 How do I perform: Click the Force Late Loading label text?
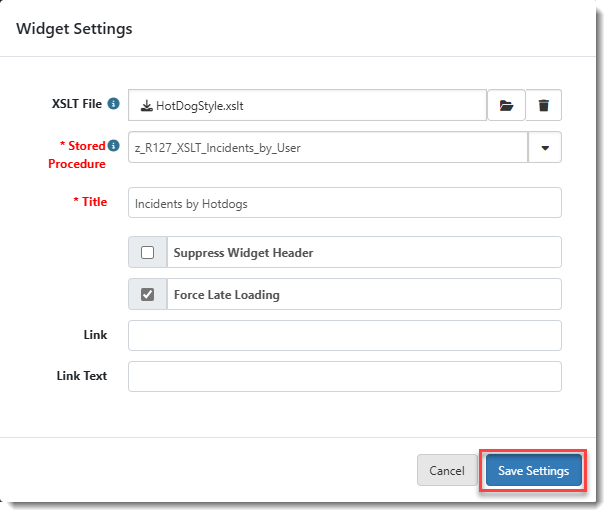pos(226,295)
